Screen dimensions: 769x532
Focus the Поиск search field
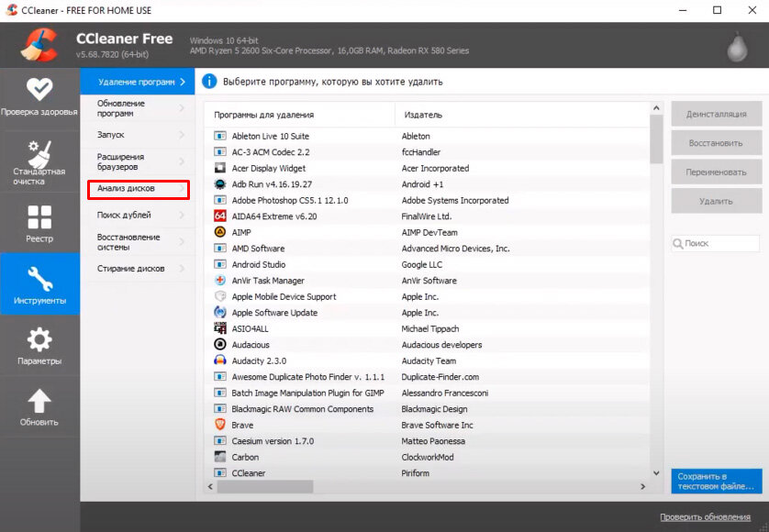pyautogui.click(x=716, y=244)
